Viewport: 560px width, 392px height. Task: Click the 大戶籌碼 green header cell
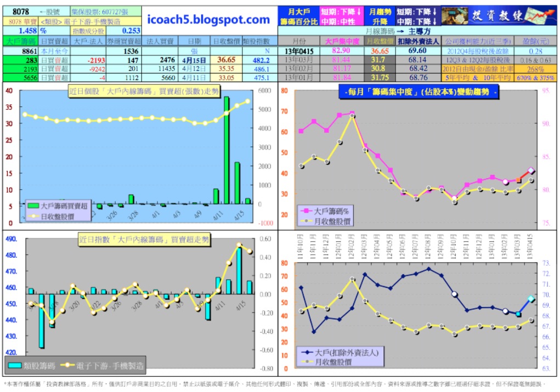tap(21, 41)
